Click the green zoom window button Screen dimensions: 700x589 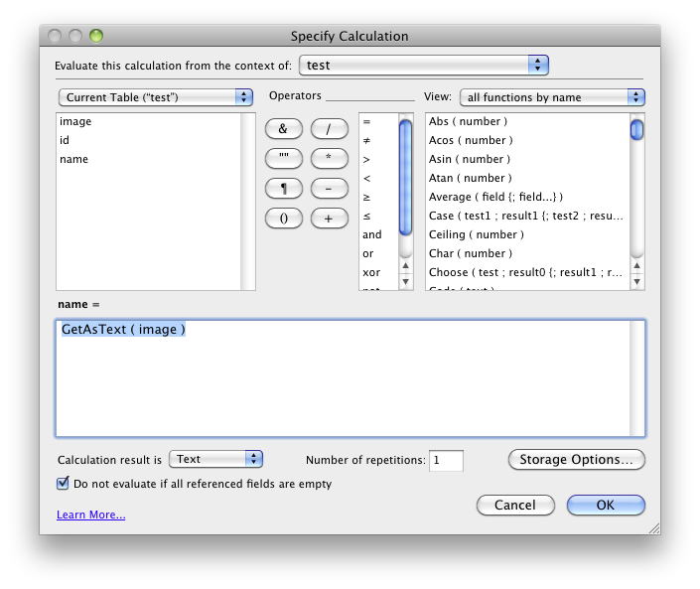pyautogui.click(x=96, y=36)
